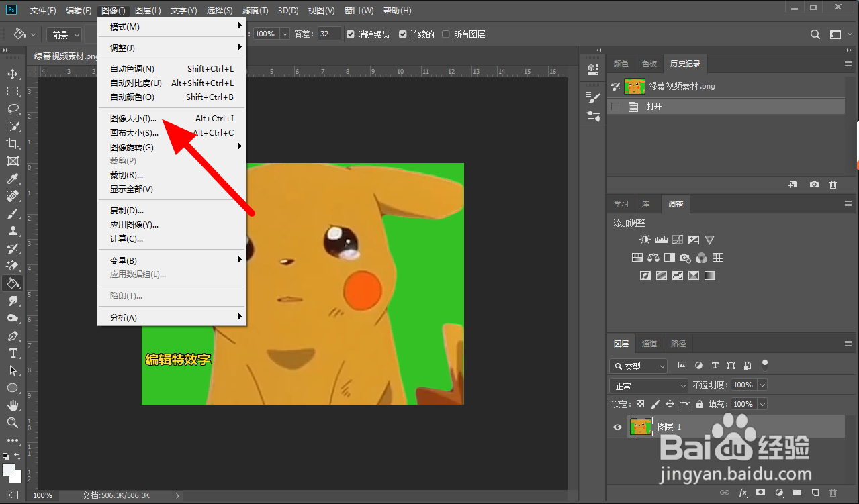Add a Levels adjustment

tap(661, 240)
